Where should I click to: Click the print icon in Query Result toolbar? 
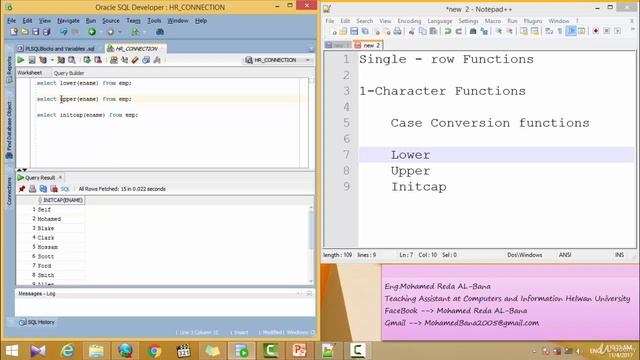pos(32,189)
